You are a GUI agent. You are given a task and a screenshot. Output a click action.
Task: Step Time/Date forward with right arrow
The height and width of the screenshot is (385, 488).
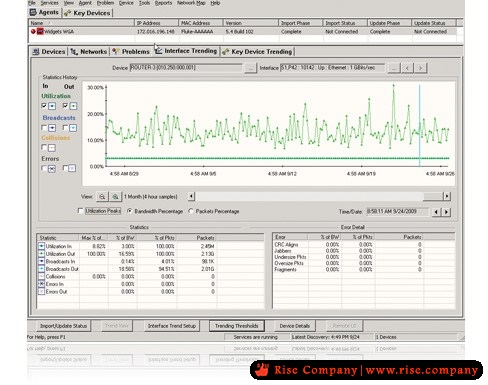pyautogui.click(x=446, y=212)
